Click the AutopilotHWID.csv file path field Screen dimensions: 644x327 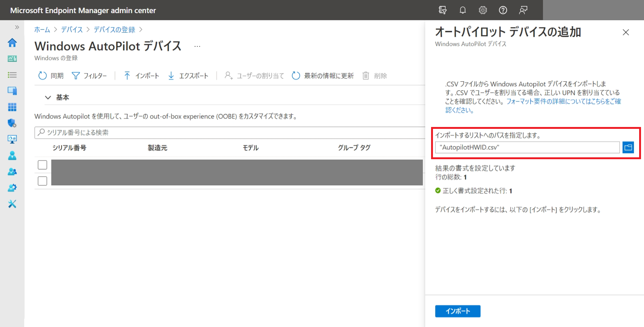(527, 147)
